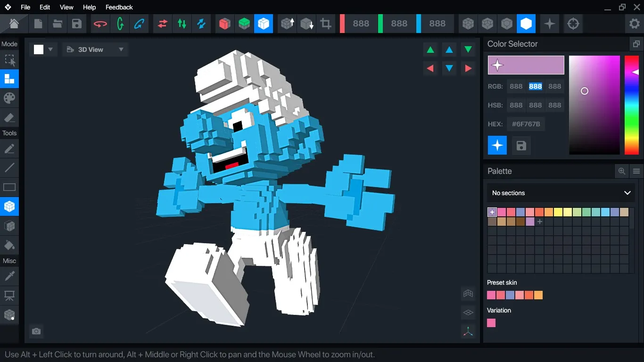Open the Edit menu
The image size is (644, 362).
pos(44,7)
